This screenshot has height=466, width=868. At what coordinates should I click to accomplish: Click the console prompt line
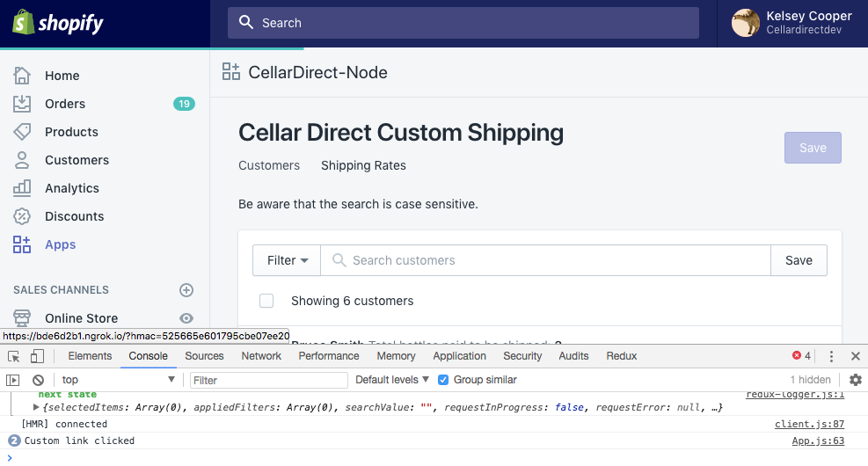click(x=434, y=458)
